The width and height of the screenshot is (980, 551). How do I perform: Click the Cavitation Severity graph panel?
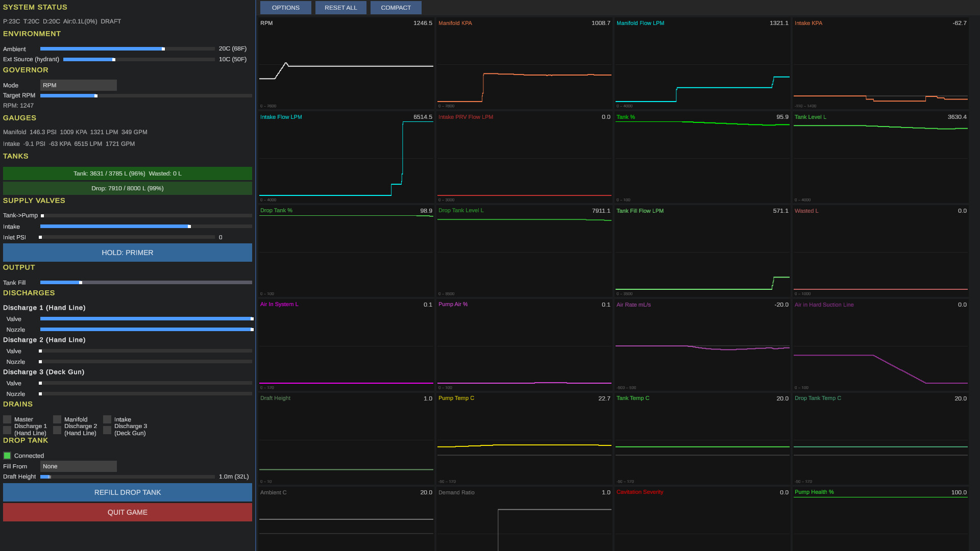click(702, 518)
